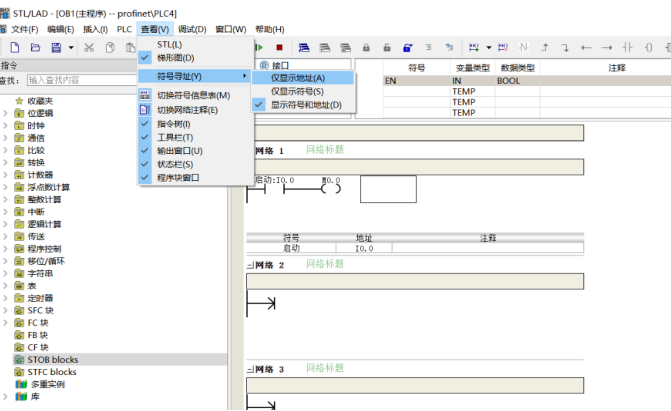
Task: Toggle 工具栏(T) visibility
Action: point(196,137)
